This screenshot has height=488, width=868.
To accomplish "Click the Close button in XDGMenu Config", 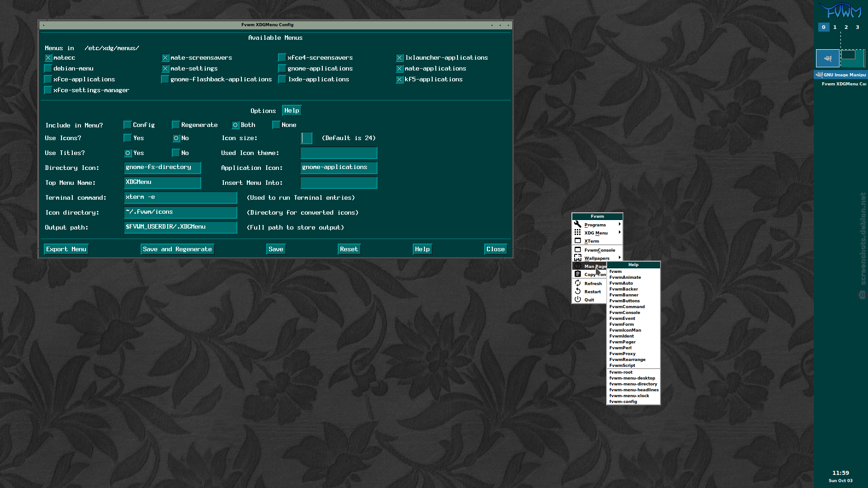I will point(495,249).
